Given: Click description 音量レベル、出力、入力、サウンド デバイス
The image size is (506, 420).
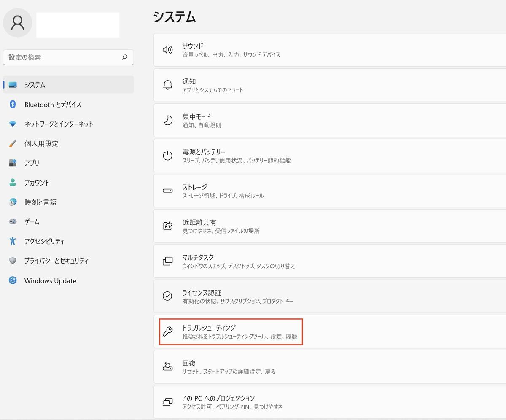Looking at the screenshot, I should pyautogui.click(x=231, y=55).
